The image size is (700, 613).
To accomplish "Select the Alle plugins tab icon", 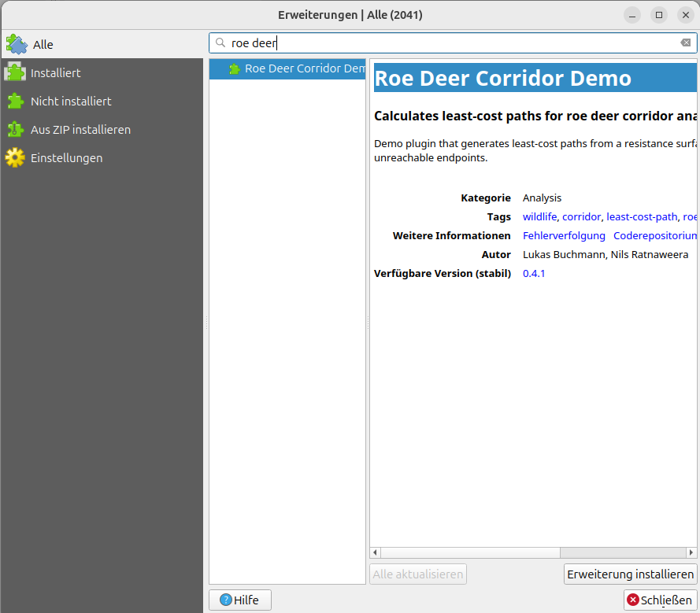I will pos(16,44).
